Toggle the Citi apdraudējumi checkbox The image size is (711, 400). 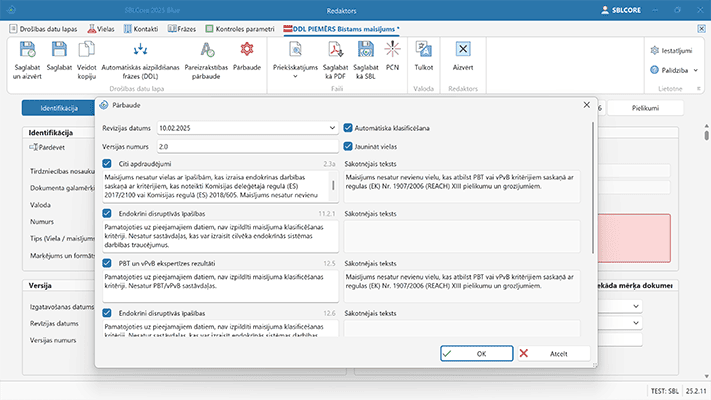(x=108, y=162)
